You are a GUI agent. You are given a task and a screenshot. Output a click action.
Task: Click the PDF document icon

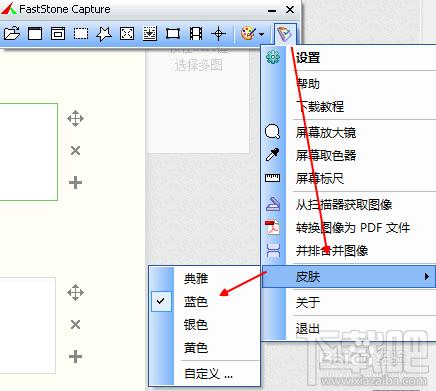(x=272, y=227)
